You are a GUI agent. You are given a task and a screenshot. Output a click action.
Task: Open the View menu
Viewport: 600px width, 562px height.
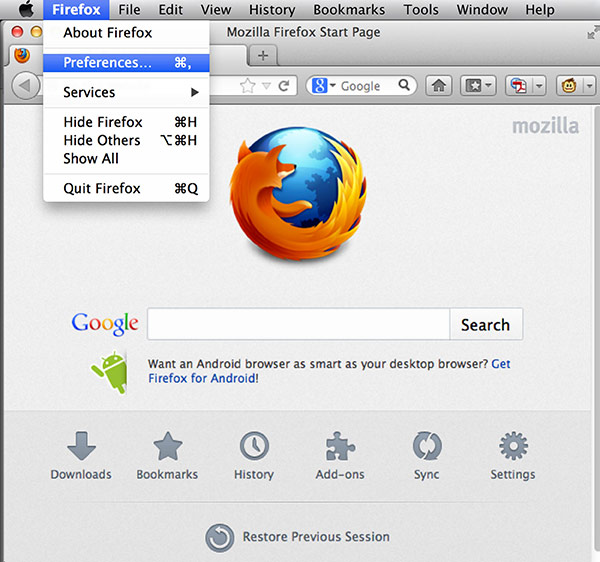tap(216, 10)
